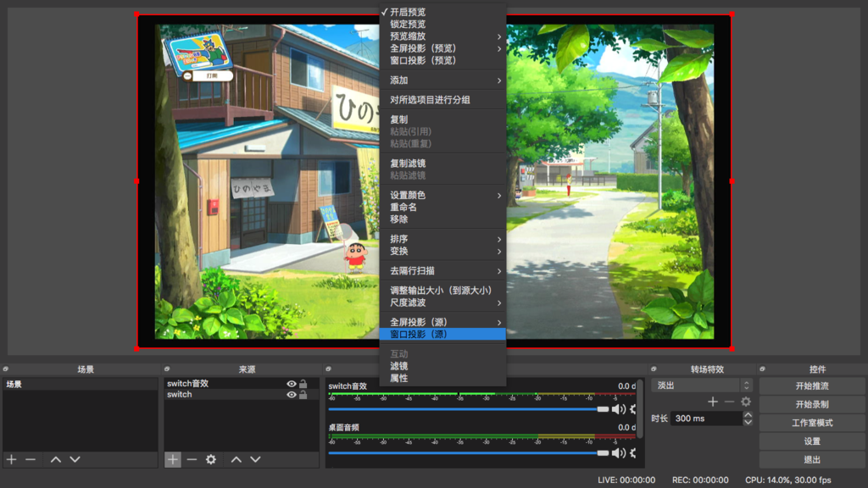The width and height of the screenshot is (868, 488).
Task: Mute switch音效 using its speaker icon
Action: 618,408
